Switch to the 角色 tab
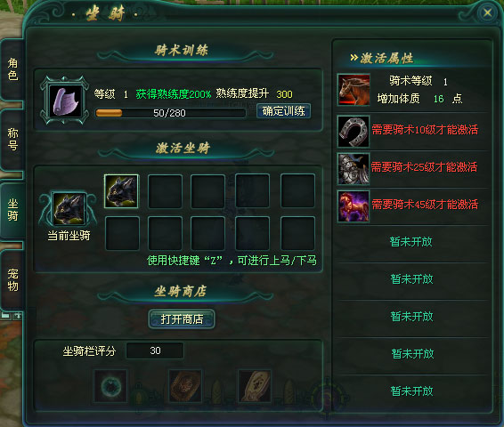 [12, 69]
